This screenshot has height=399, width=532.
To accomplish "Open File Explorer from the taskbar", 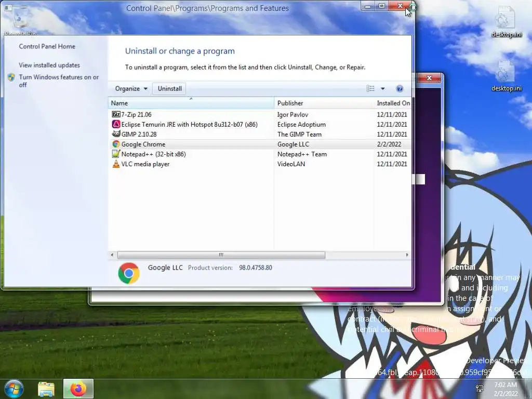I will [x=46, y=389].
